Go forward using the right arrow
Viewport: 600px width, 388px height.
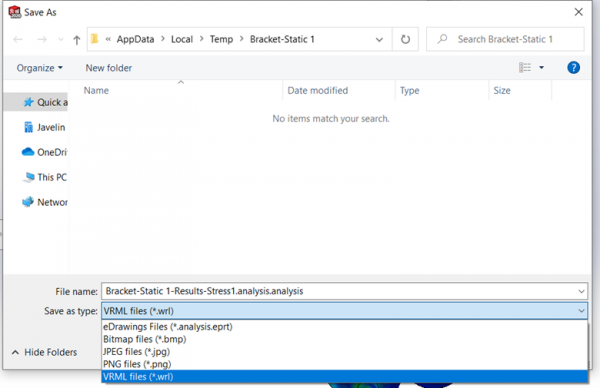(x=42, y=39)
